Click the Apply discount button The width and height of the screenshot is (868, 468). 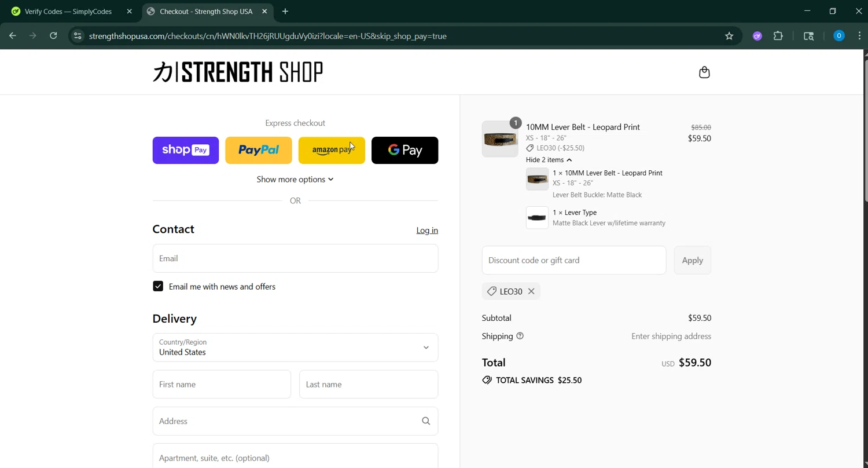click(692, 260)
